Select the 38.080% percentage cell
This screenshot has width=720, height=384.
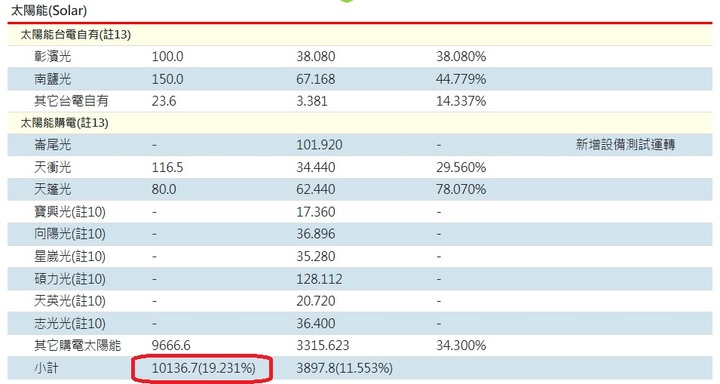click(461, 56)
